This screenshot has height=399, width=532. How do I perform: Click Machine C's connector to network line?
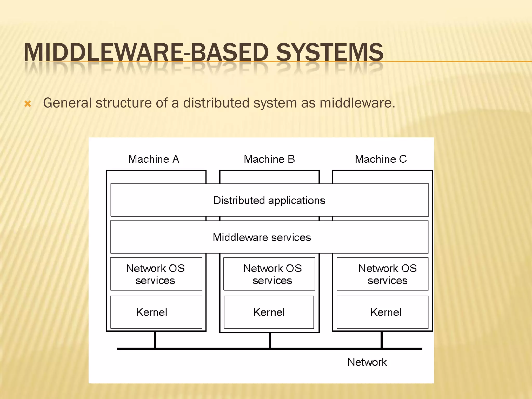[382, 340]
